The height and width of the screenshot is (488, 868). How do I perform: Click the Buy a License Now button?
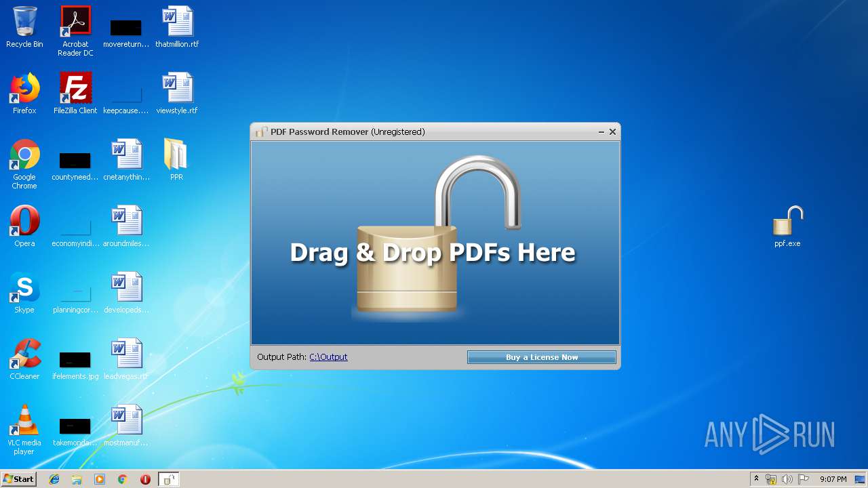pyautogui.click(x=542, y=357)
